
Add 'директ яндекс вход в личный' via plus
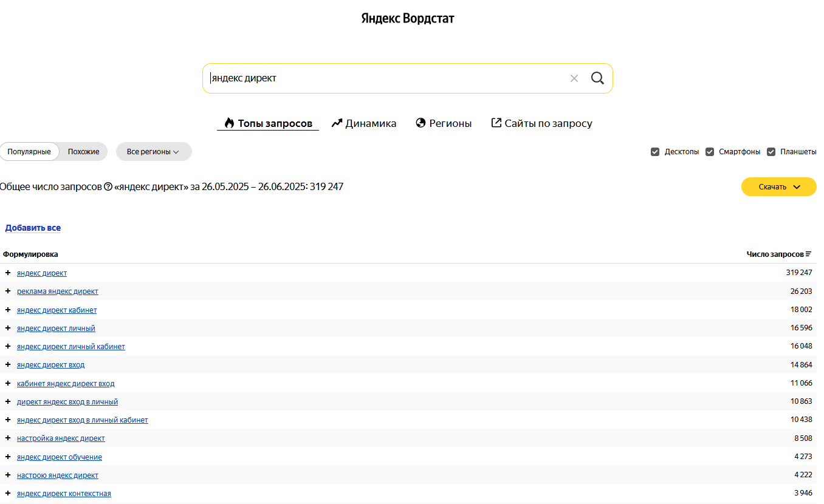8,401
